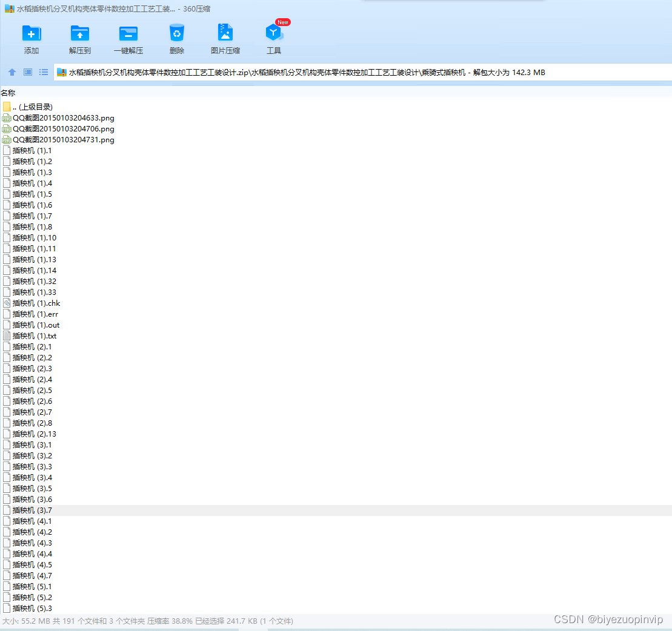
Task: Select the 插秧机 (5).3 file
Action: (28, 609)
